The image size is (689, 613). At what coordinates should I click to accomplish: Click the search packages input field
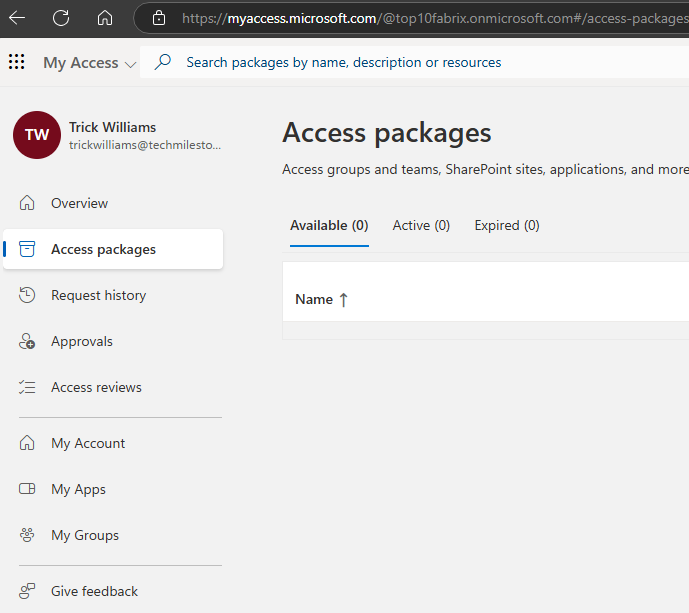[x=400, y=62]
